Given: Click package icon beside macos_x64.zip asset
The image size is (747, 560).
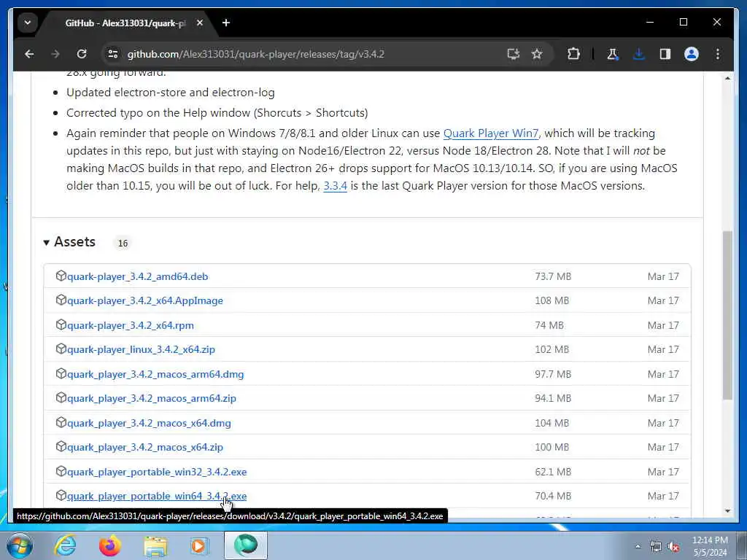Looking at the screenshot, I should pyautogui.click(x=61, y=446).
